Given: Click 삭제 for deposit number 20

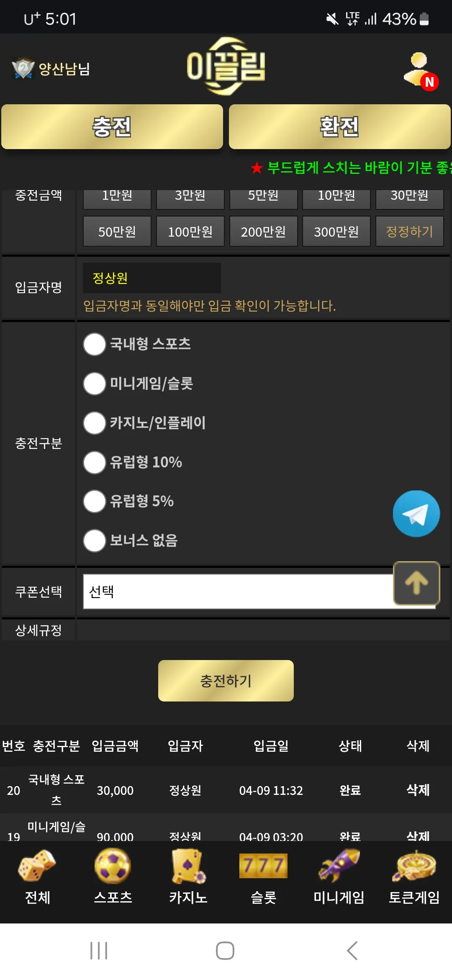Looking at the screenshot, I should [x=418, y=790].
